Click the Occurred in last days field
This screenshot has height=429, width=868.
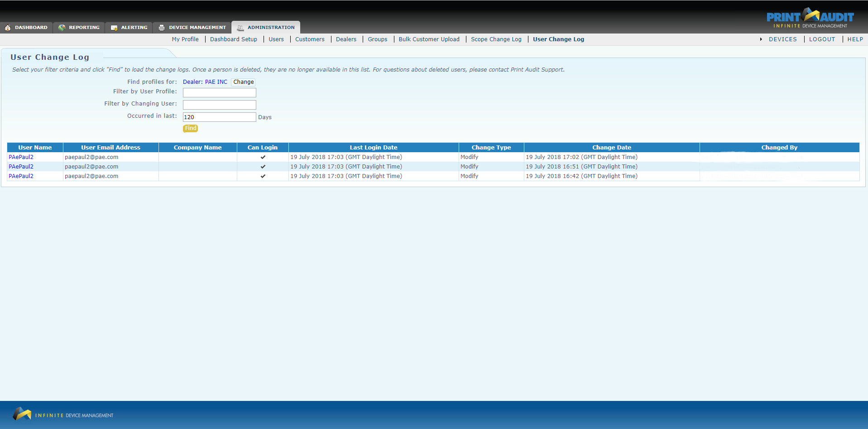click(220, 117)
